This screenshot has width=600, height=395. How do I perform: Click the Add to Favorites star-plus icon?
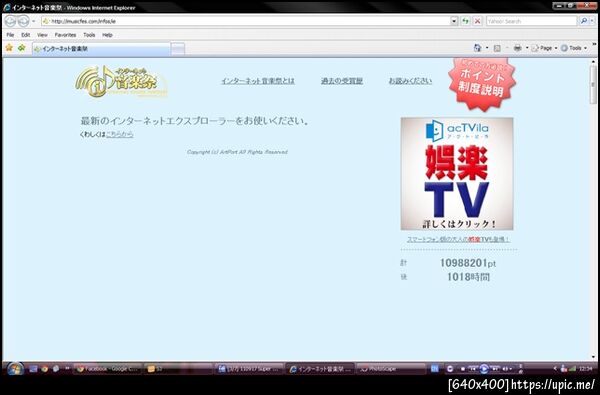click(22, 47)
